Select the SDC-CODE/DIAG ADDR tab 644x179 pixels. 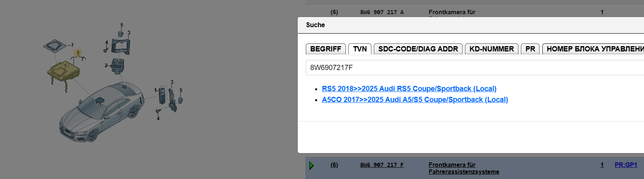pyautogui.click(x=418, y=49)
